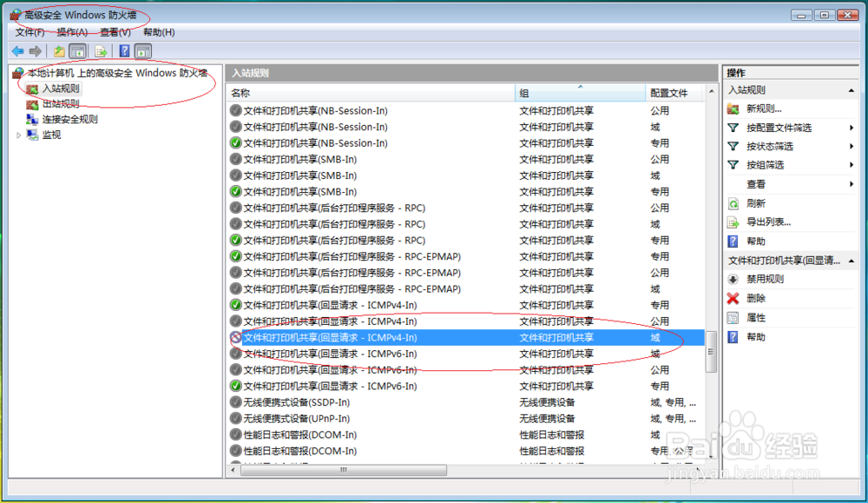Click the Help question-mark icon on the toolbar
This screenshot has height=503, width=868.
click(123, 50)
